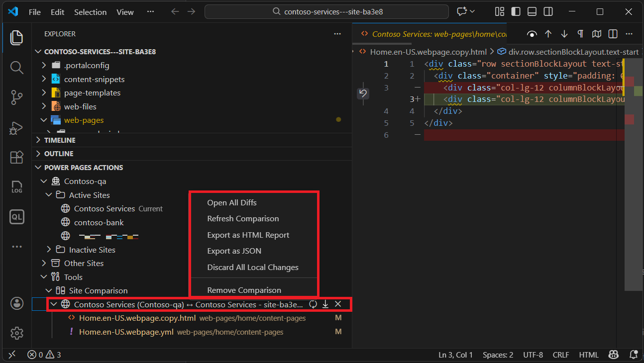Click Open All Diffs

pos(232,202)
